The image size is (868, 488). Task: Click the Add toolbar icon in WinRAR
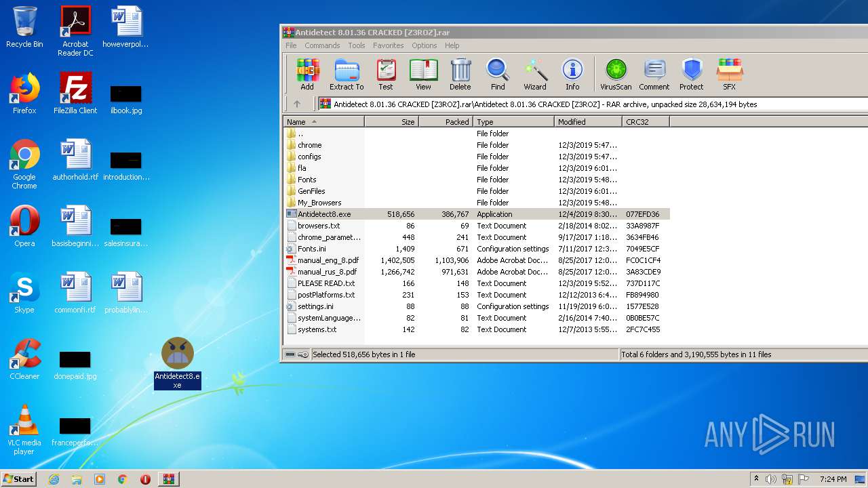[307, 75]
